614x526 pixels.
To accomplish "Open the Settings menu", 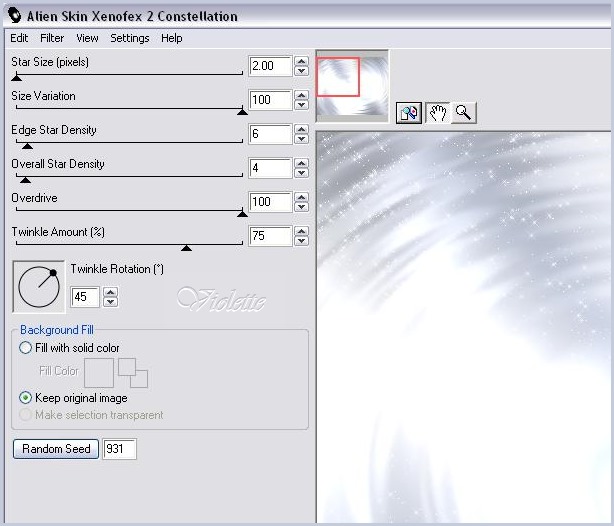I will 129,38.
